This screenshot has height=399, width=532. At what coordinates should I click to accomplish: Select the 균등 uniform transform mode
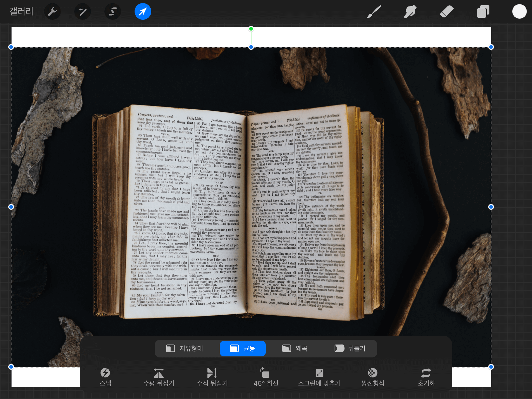[x=243, y=348]
